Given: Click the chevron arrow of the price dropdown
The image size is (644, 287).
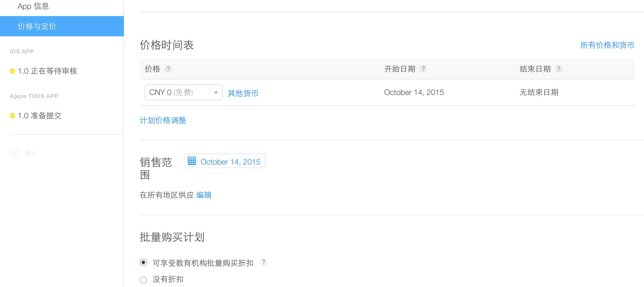Looking at the screenshot, I should pos(216,92).
